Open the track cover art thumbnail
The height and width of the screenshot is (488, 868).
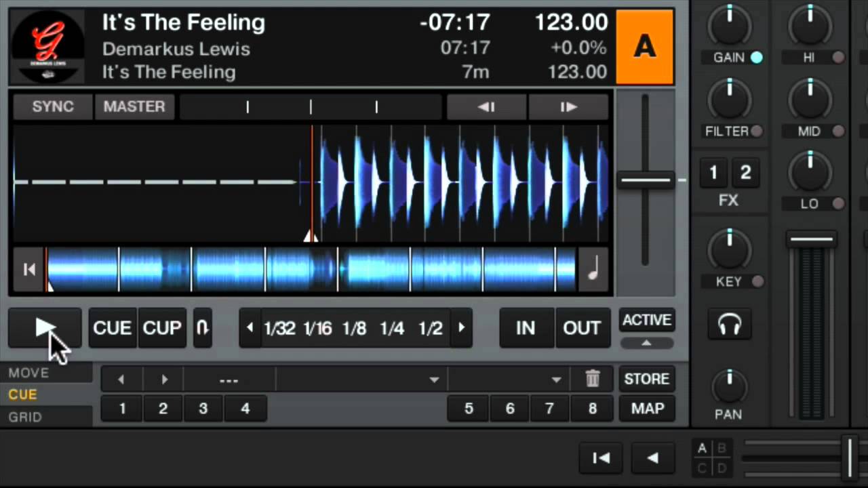click(48, 46)
